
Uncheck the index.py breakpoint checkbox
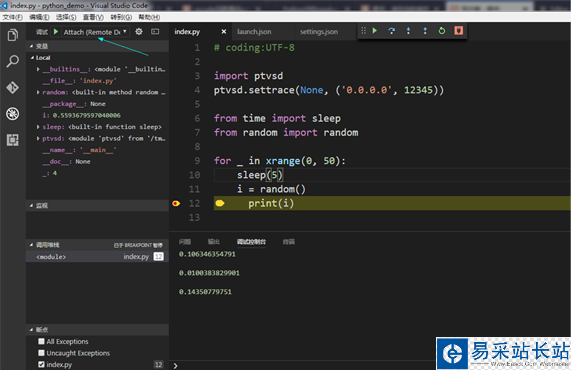[x=42, y=364]
